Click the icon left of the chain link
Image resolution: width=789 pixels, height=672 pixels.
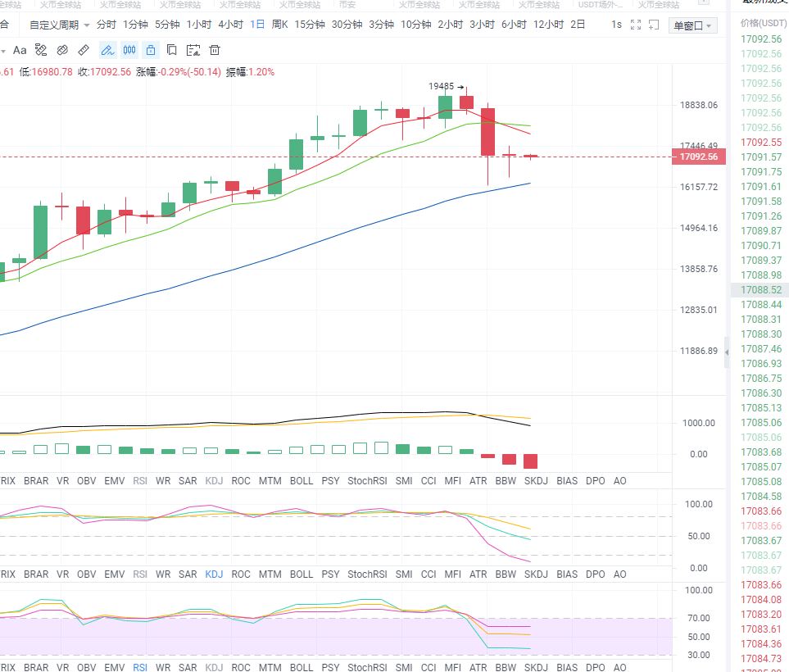[41, 50]
